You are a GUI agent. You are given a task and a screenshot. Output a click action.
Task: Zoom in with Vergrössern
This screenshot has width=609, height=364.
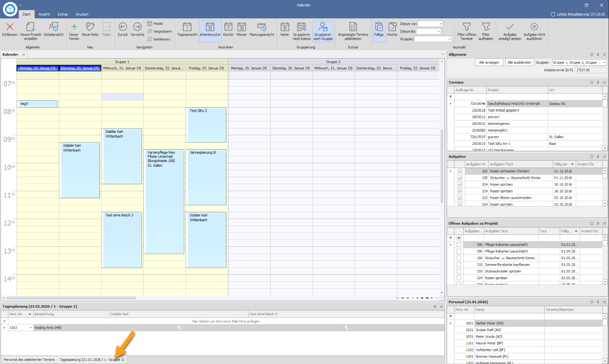(160, 31)
